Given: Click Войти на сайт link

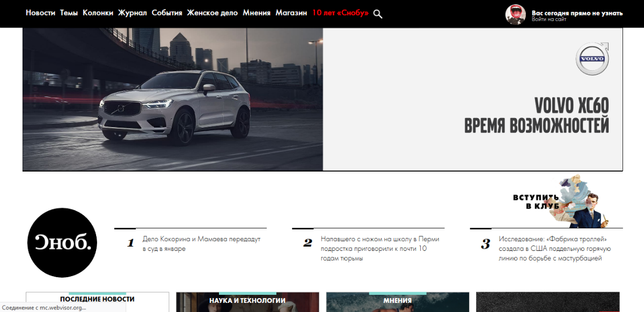Looking at the screenshot, I should point(549,19).
